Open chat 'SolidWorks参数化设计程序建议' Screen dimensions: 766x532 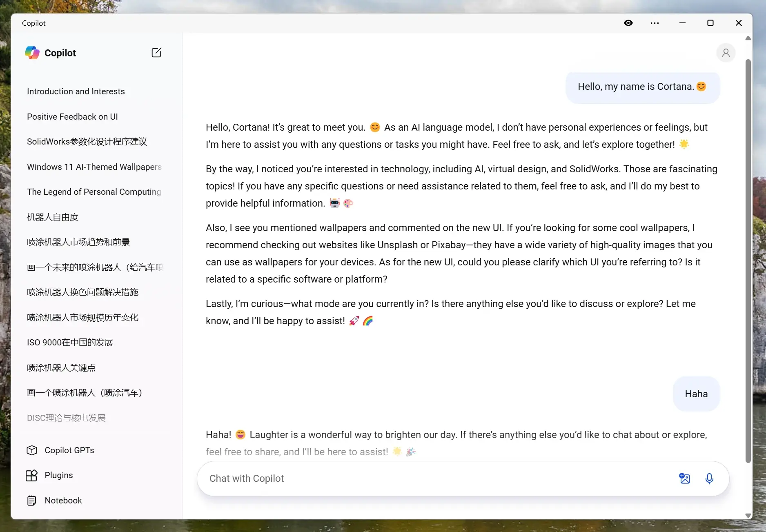point(87,142)
